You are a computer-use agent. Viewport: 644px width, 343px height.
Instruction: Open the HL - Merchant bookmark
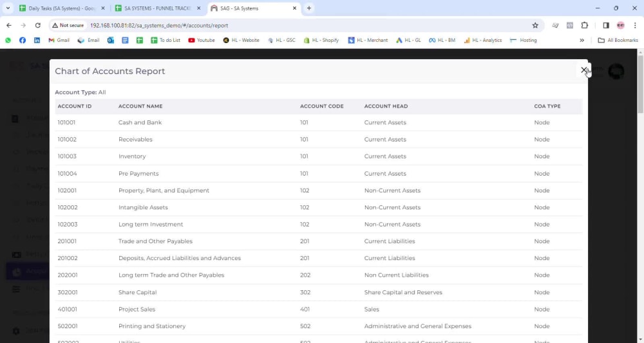pos(368,40)
